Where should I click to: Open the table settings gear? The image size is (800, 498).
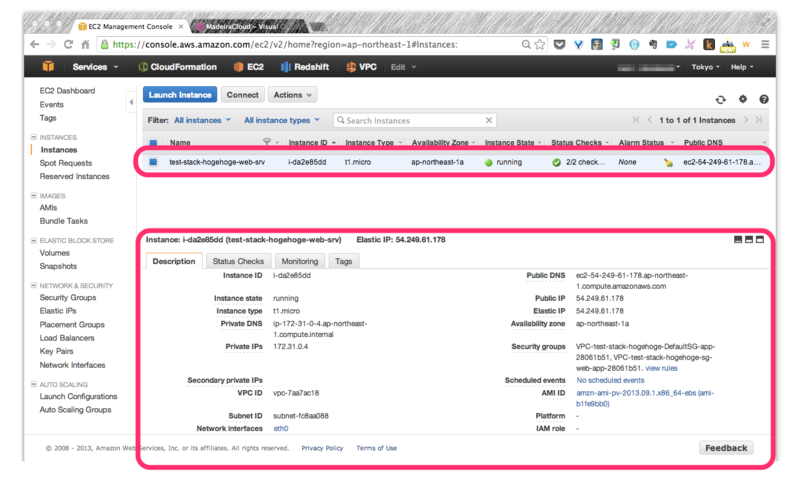[743, 99]
